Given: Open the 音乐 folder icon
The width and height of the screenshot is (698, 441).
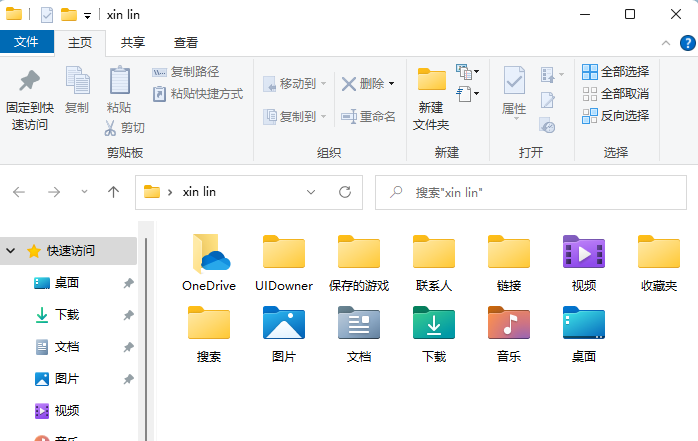Looking at the screenshot, I should point(509,324).
